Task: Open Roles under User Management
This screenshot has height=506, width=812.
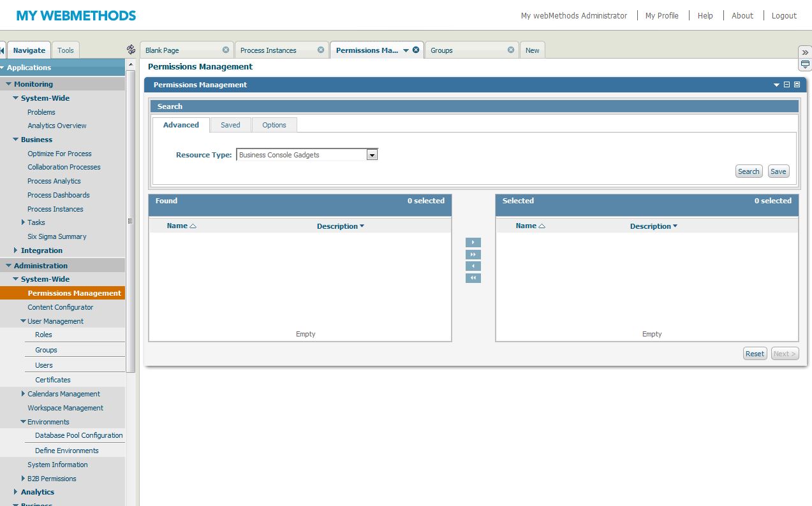Action: click(x=44, y=335)
